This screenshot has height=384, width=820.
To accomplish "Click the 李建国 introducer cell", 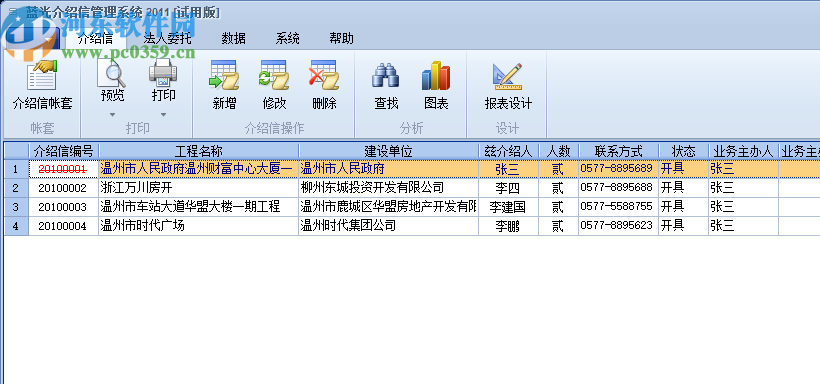I will [x=508, y=207].
